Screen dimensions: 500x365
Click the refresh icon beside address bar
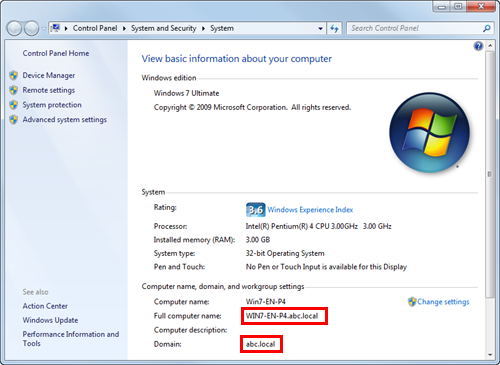click(x=334, y=28)
